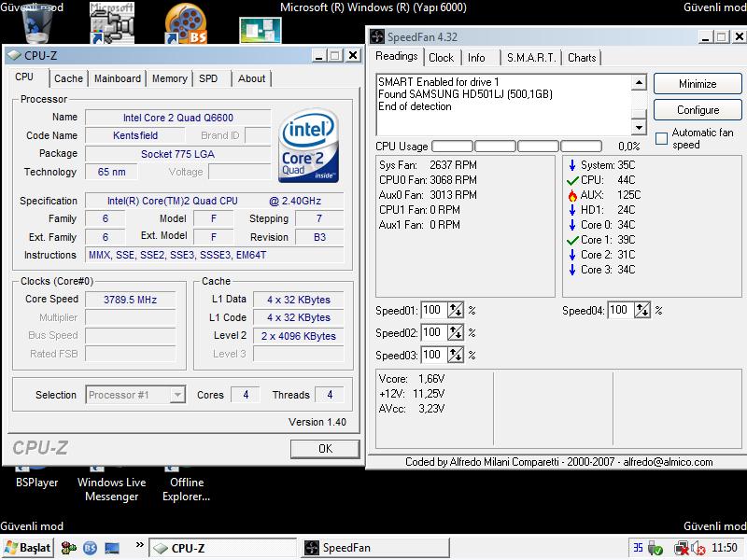Image resolution: width=747 pixels, height=560 pixels.
Task: Click the safely remove hardware tray icon
Action: [655, 549]
